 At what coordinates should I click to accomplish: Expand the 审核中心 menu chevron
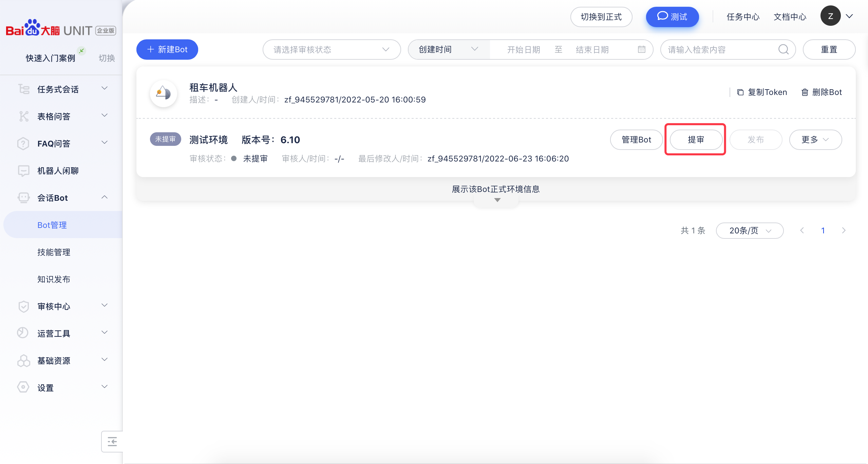click(105, 305)
